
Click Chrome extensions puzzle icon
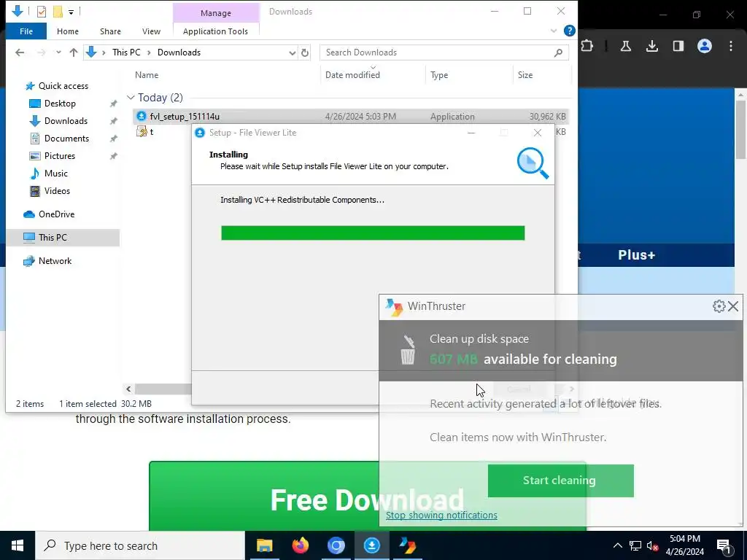click(x=587, y=46)
